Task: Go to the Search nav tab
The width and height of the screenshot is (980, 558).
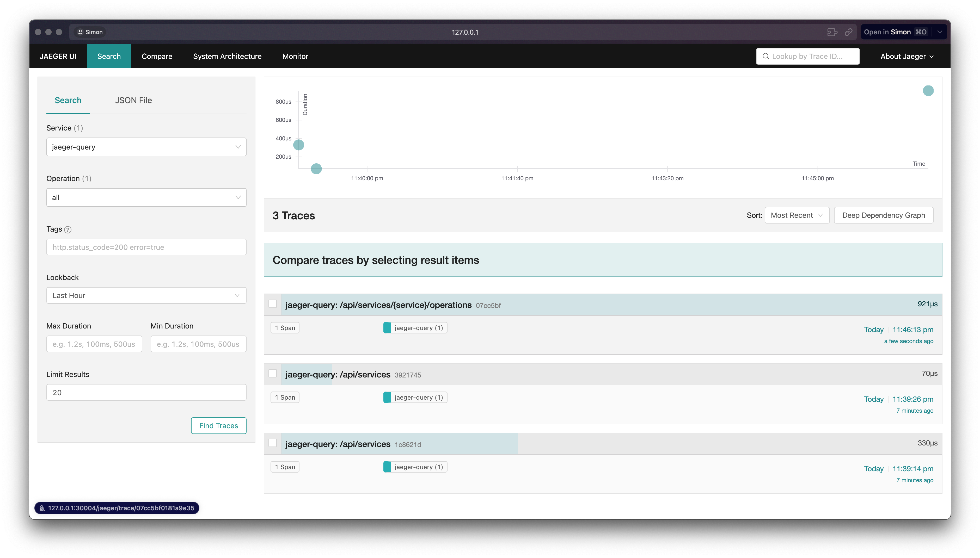Action: 109,56
